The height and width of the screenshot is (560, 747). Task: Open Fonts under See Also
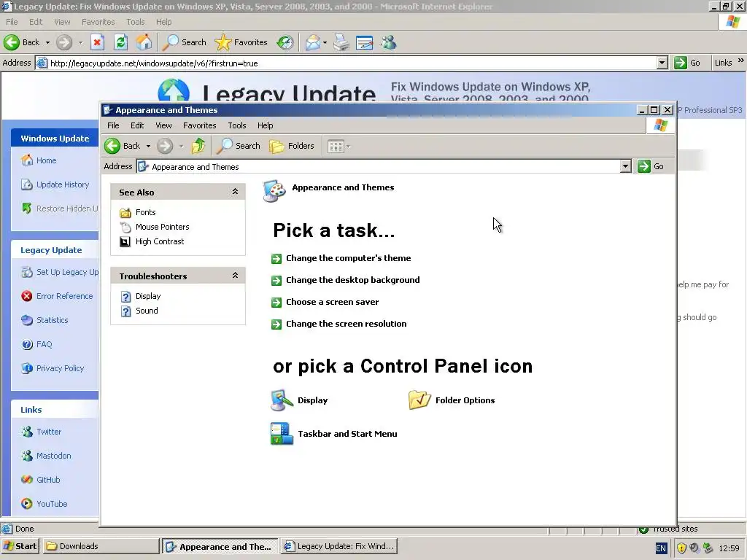click(x=138, y=212)
